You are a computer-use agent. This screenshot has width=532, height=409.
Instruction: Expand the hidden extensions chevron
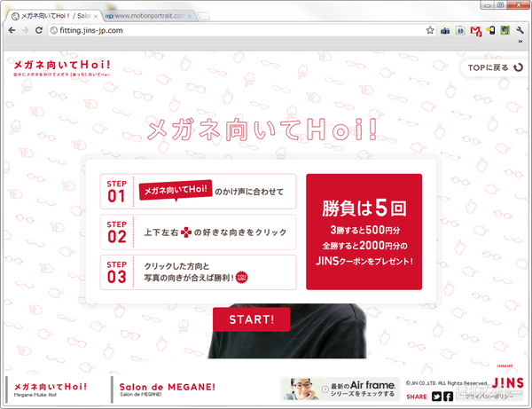pyautogui.click(x=520, y=42)
